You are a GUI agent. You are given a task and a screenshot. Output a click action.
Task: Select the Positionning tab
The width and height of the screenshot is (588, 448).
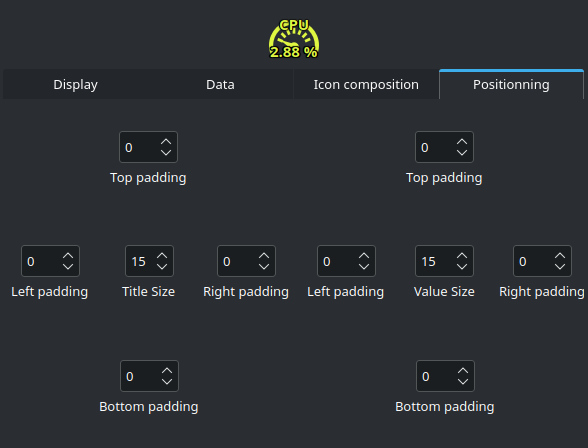click(511, 84)
